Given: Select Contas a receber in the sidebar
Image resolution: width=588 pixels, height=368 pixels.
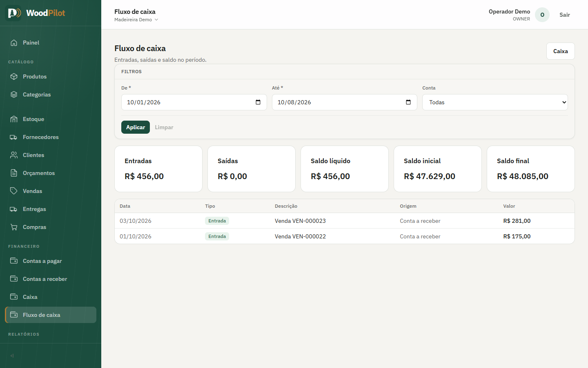Looking at the screenshot, I should [x=51, y=279].
